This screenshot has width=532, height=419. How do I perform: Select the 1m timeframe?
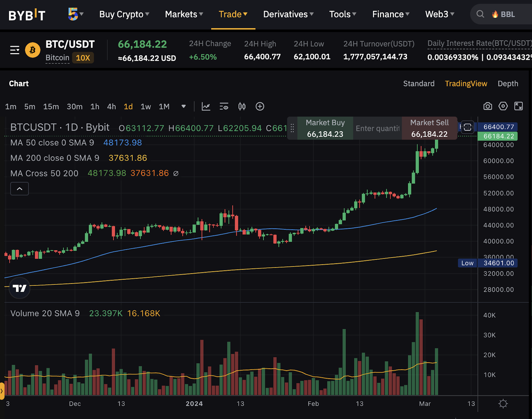pyautogui.click(x=11, y=107)
